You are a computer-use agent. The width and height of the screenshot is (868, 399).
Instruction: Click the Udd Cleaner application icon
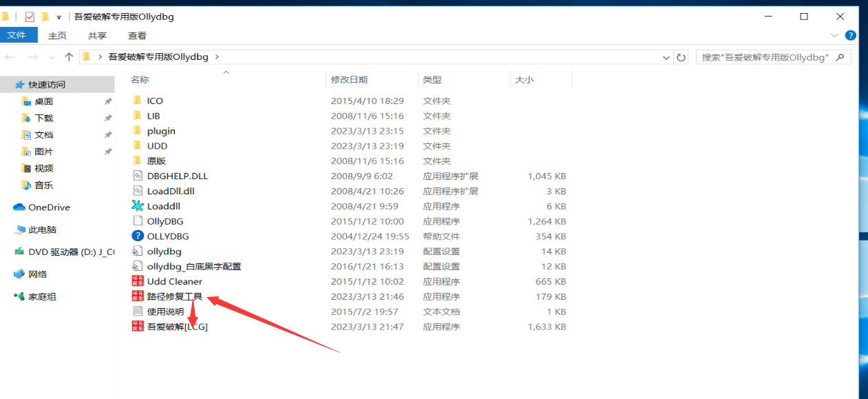coord(137,281)
